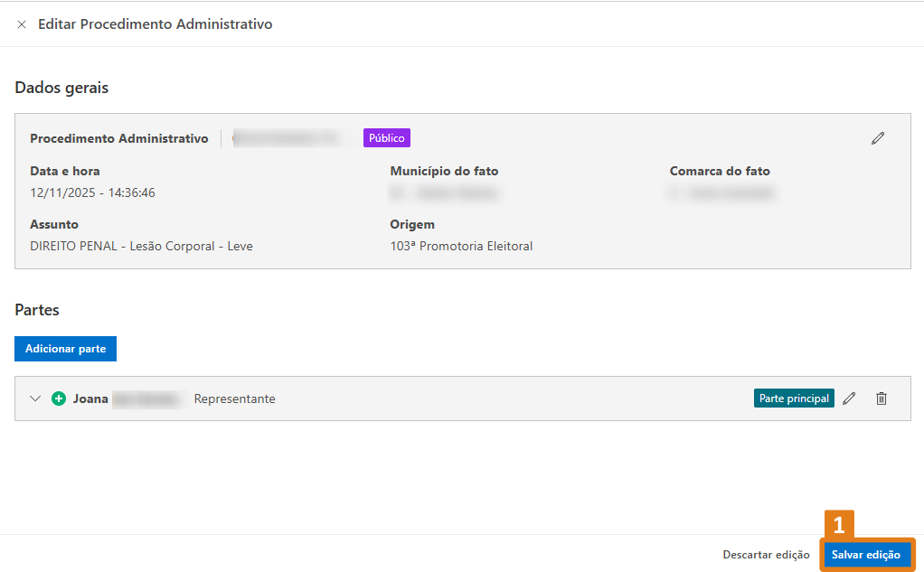The height and width of the screenshot is (572, 924).
Task: Edit the Joana party entry
Action: click(x=849, y=399)
